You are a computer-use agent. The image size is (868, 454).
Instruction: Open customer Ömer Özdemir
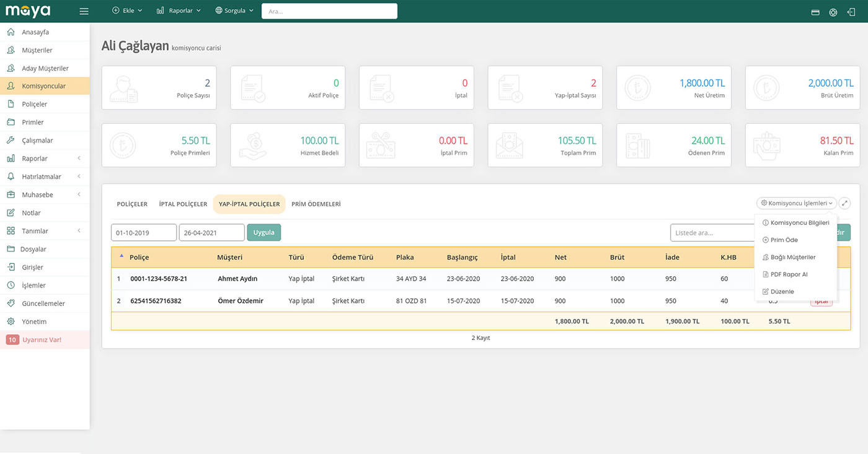241,301
